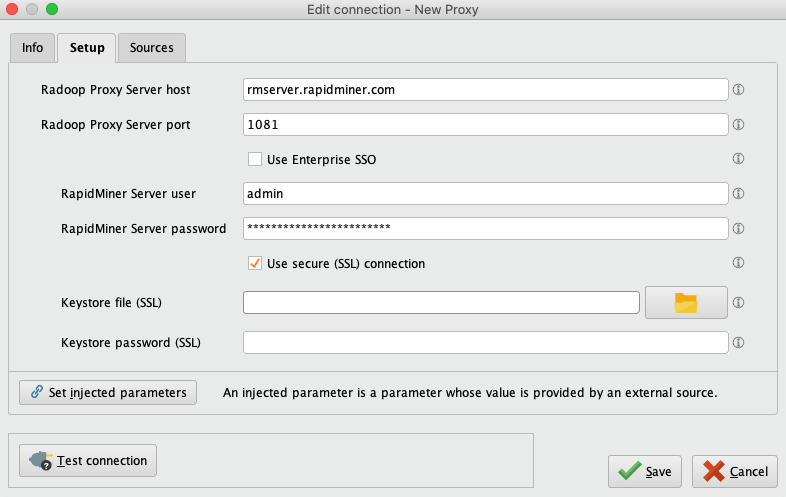Viewport: 786px width, 497px height.
Task: Click the Set injected parameters button
Action: tap(108, 393)
